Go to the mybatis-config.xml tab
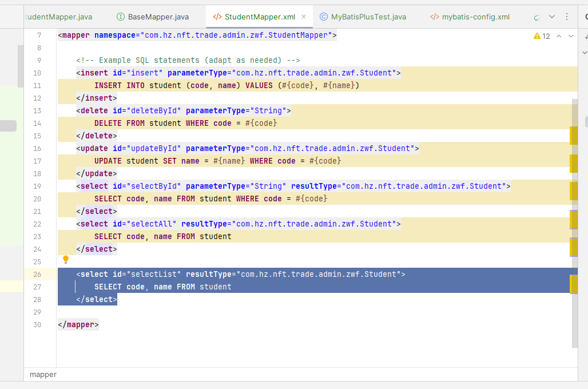 point(470,17)
